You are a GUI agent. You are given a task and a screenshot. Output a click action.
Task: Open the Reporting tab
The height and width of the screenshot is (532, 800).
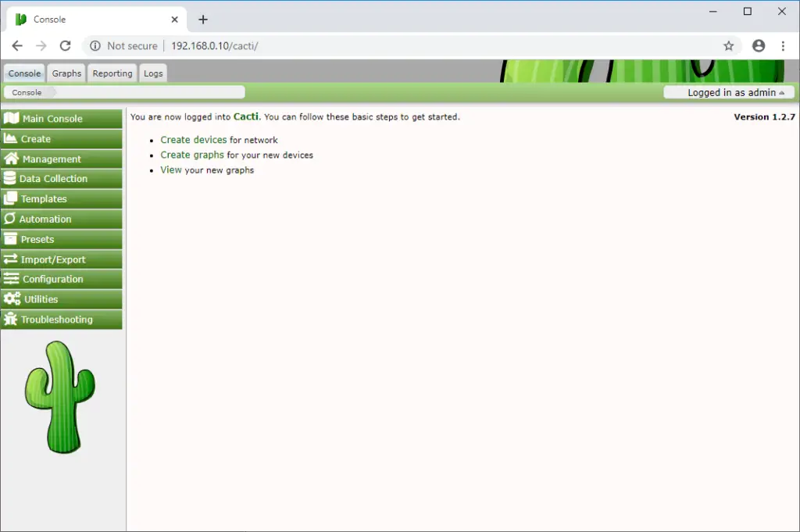[112, 73]
